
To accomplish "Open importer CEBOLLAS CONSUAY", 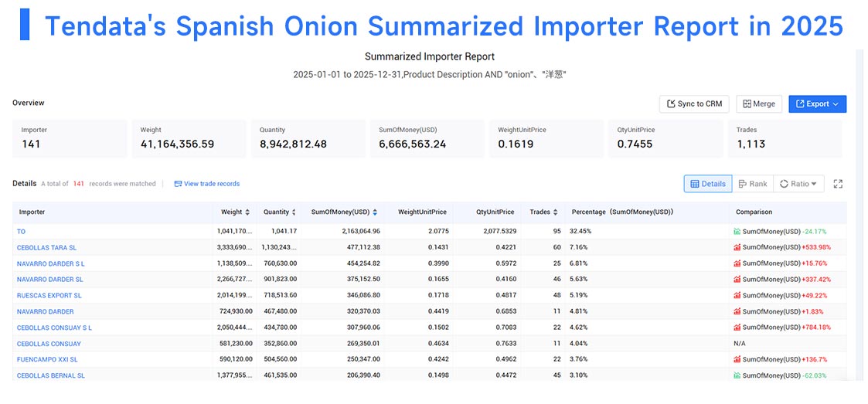I will click(x=49, y=344).
